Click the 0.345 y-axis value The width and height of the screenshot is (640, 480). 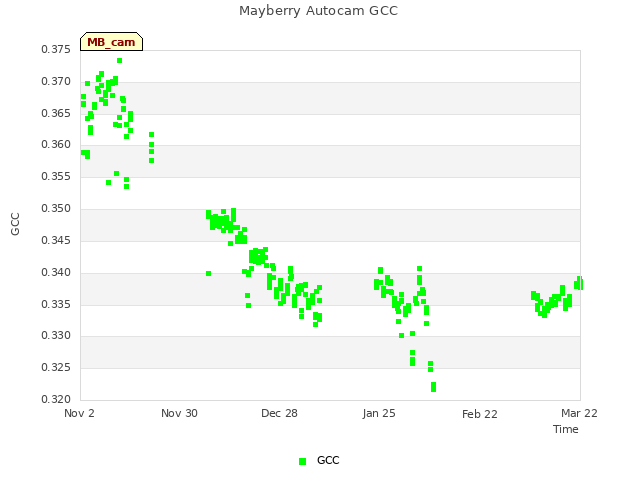click(56, 240)
